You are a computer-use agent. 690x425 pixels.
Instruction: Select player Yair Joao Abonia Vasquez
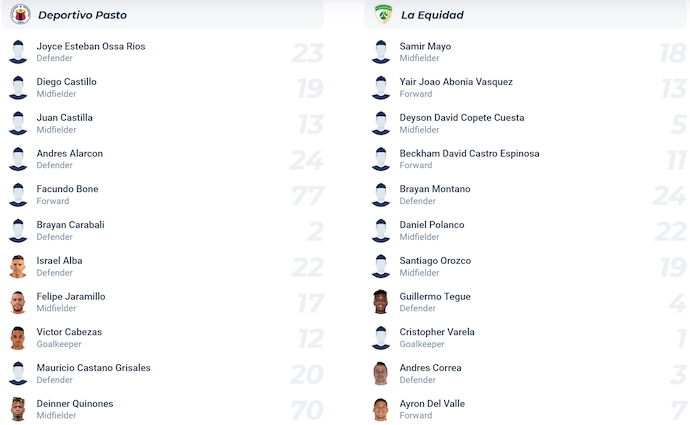[455, 82]
